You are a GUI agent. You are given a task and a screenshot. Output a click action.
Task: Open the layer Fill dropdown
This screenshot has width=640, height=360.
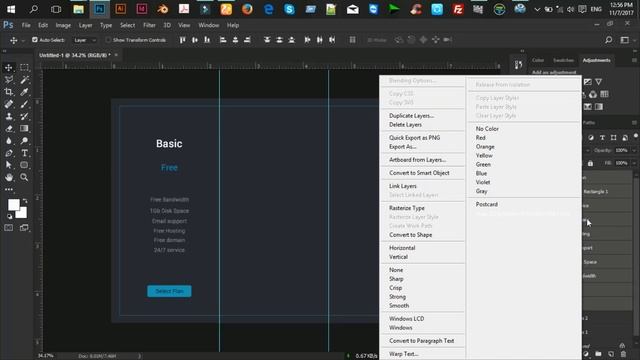(634, 163)
